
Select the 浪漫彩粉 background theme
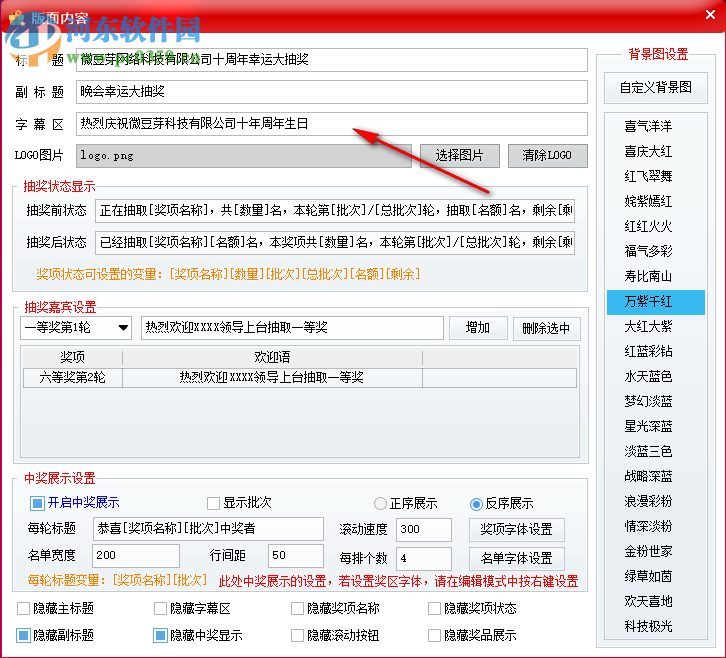click(656, 501)
